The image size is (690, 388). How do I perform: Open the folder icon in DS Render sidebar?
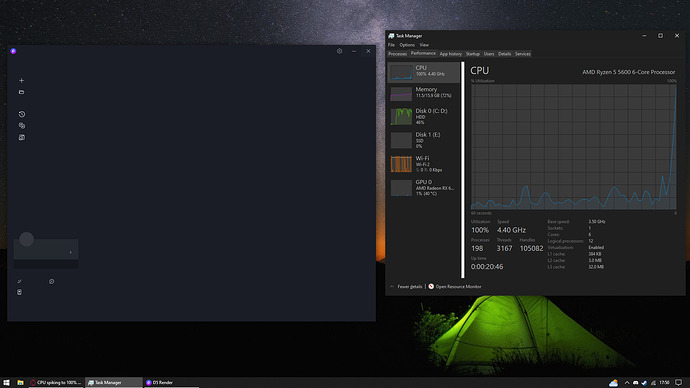point(21,92)
